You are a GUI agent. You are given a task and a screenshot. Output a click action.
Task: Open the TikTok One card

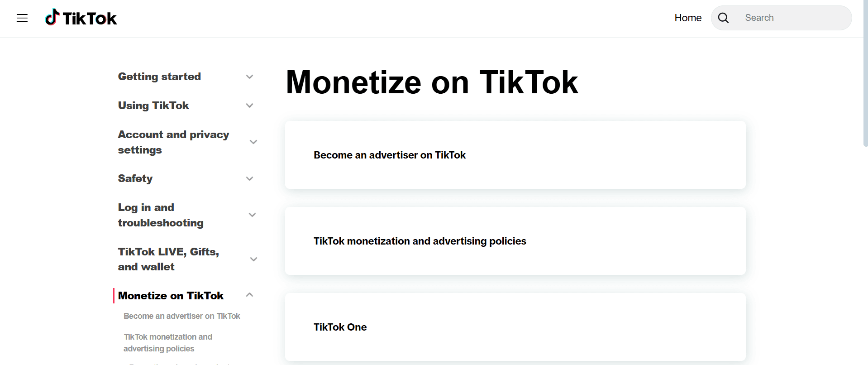515,327
